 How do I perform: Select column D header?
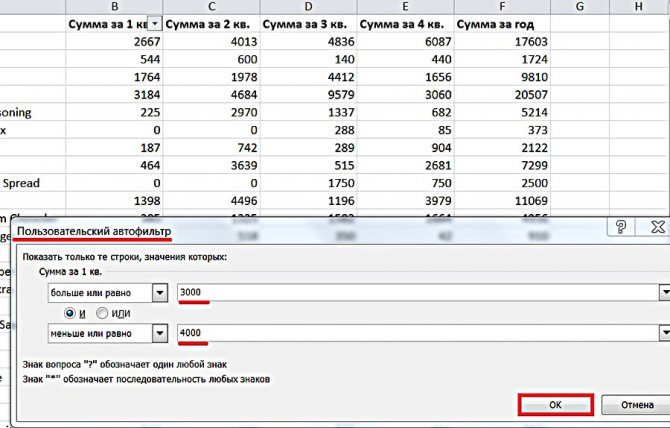(308, 6)
